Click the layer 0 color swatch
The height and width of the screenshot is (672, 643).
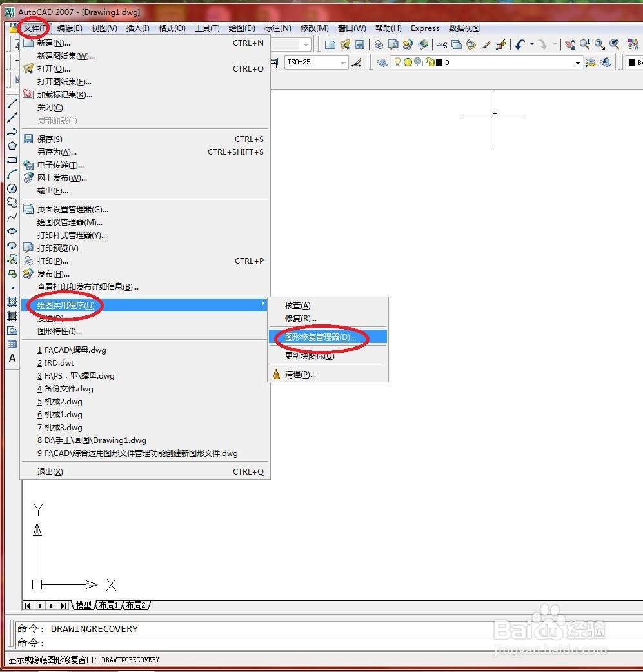pyautogui.click(x=439, y=63)
